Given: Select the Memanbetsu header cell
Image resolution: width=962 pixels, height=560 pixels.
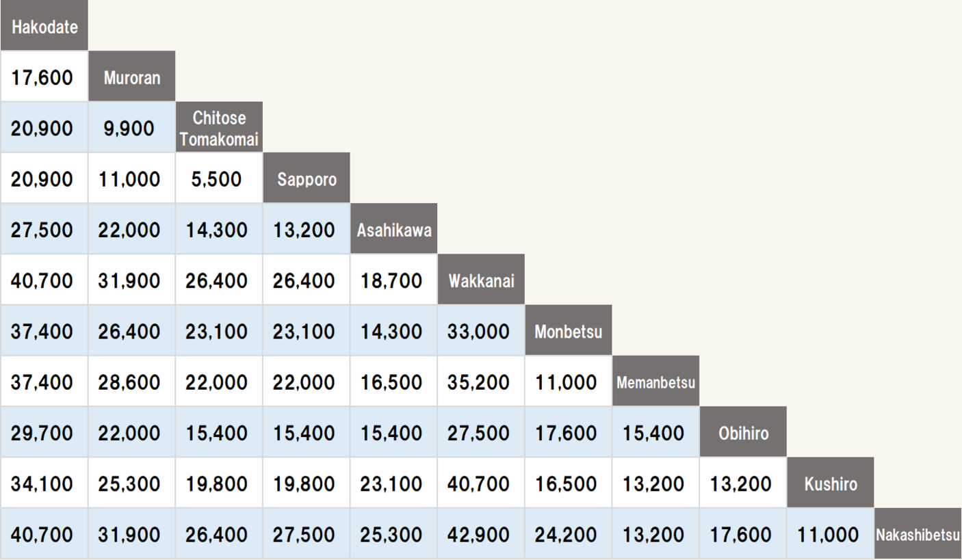Looking at the screenshot, I should tap(655, 382).
